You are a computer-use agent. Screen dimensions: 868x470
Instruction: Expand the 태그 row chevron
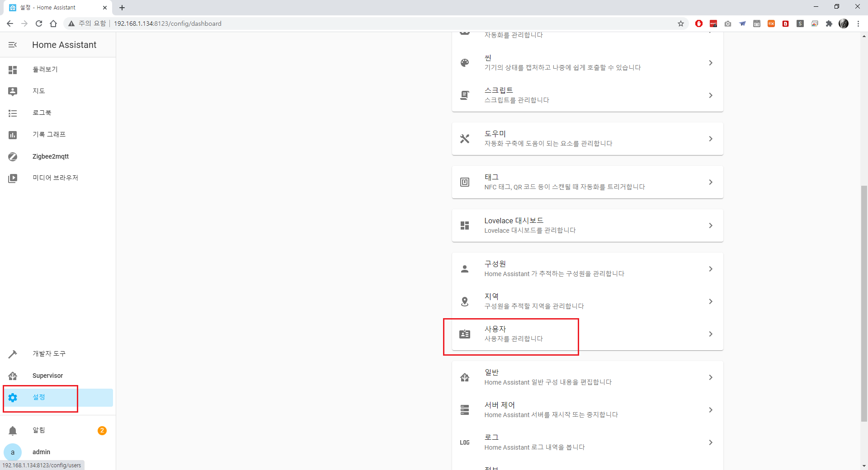pos(711,182)
